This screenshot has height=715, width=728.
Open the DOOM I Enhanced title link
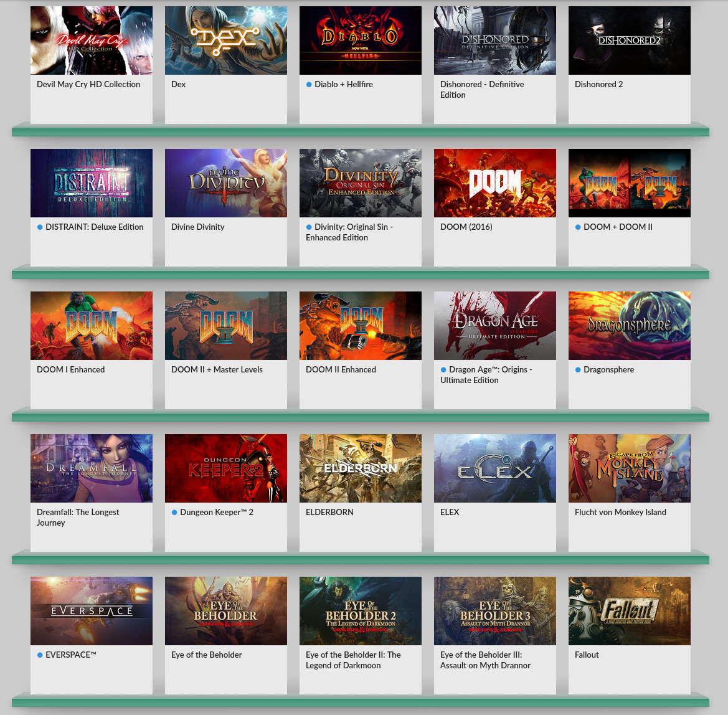point(70,369)
